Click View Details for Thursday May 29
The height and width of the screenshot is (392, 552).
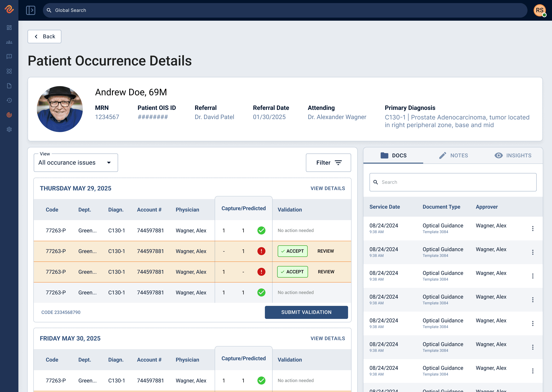coord(328,188)
